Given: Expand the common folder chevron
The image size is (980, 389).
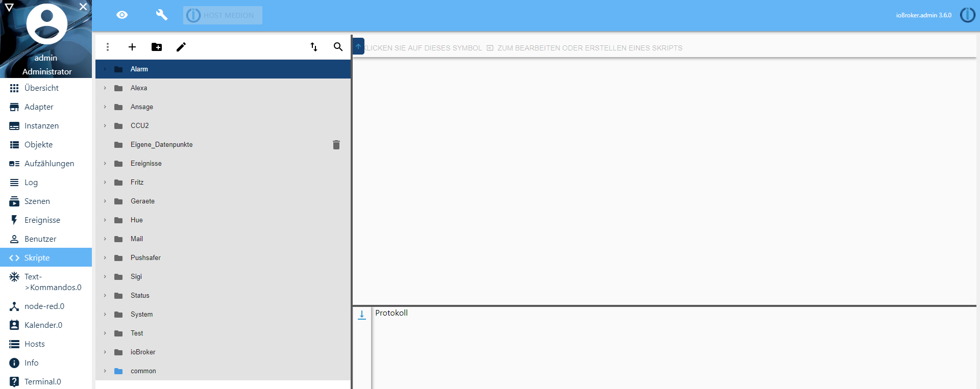Looking at the screenshot, I should point(105,371).
